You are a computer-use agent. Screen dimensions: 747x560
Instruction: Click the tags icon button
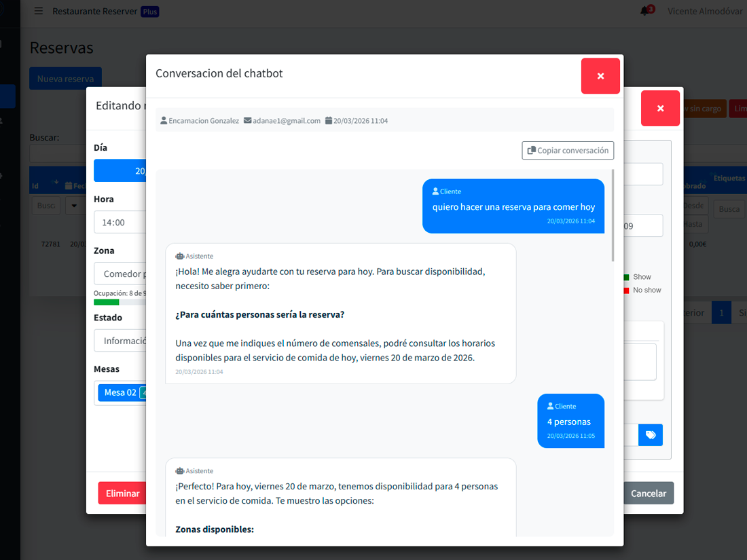pos(651,434)
